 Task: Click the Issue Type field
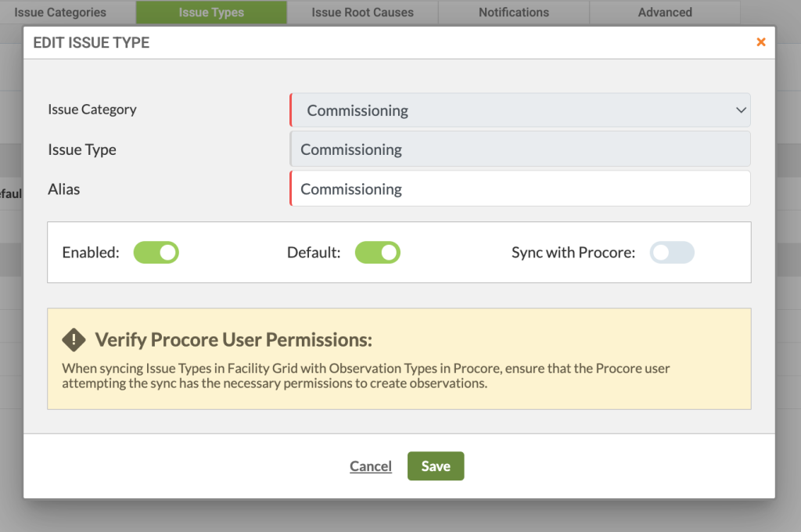point(520,149)
